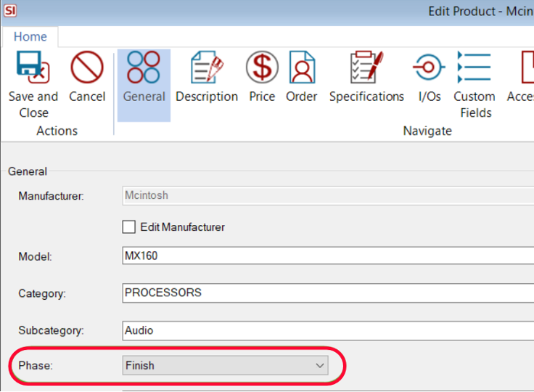Image resolution: width=534 pixels, height=392 pixels.
Task: Click the Category field showing PROCESSORS
Action: [328, 293]
